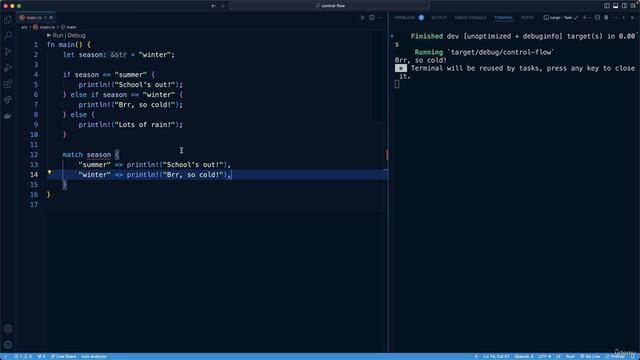
Task: Click the Rust language mode indicator
Action: [x=570, y=356]
